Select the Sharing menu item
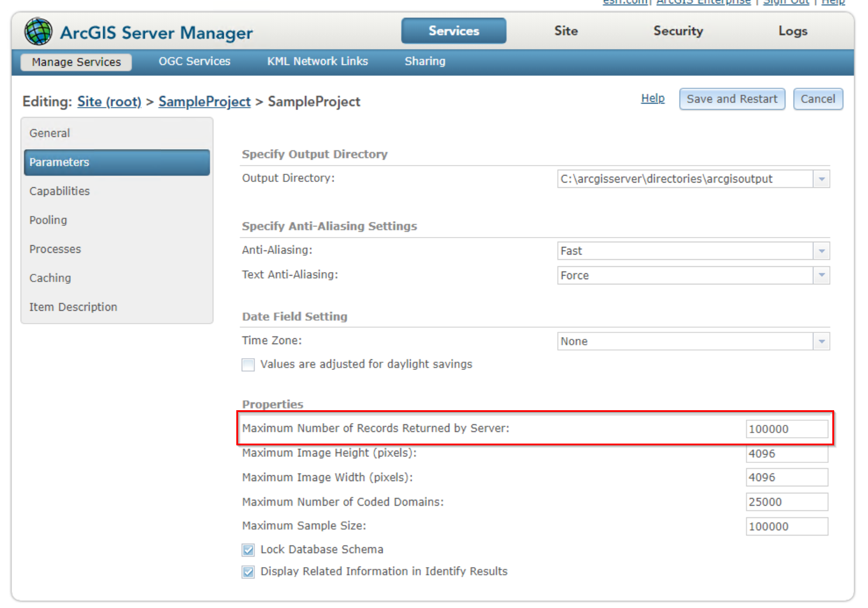This screenshot has height=608, width=868. pos(425,61)
